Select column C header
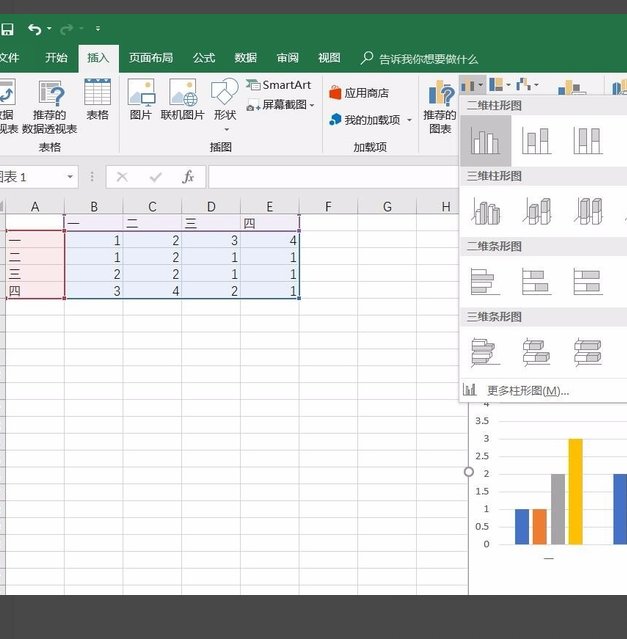The width and height of the screenshot is (627, 639). (152, 207)
